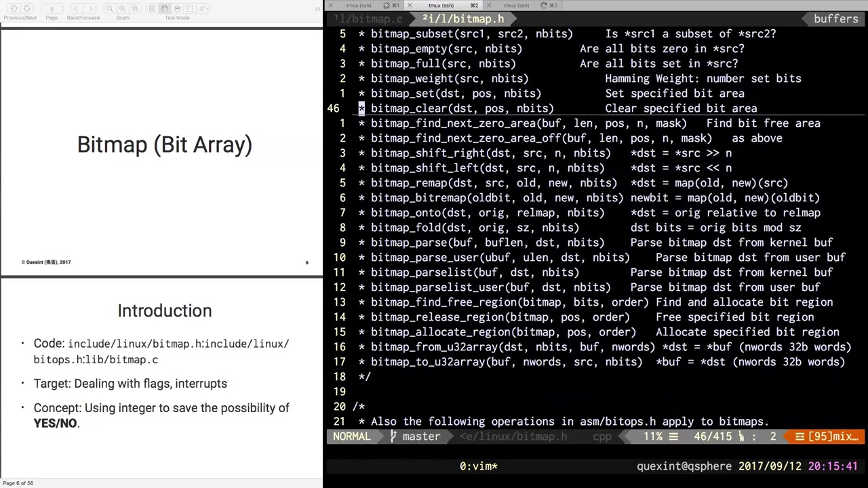Click the bitmap_bitremap line
The image size is (868, 488).
pos(589,198)
